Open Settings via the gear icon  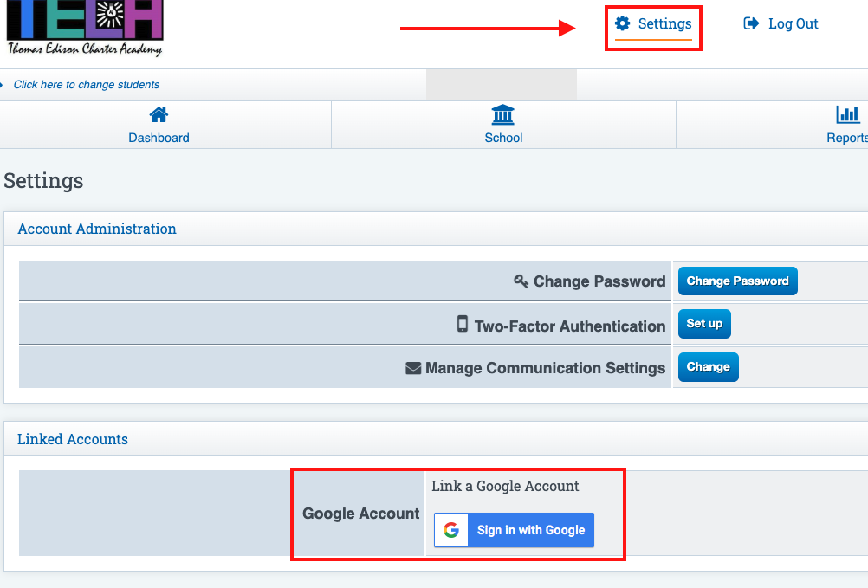[620, 23]
